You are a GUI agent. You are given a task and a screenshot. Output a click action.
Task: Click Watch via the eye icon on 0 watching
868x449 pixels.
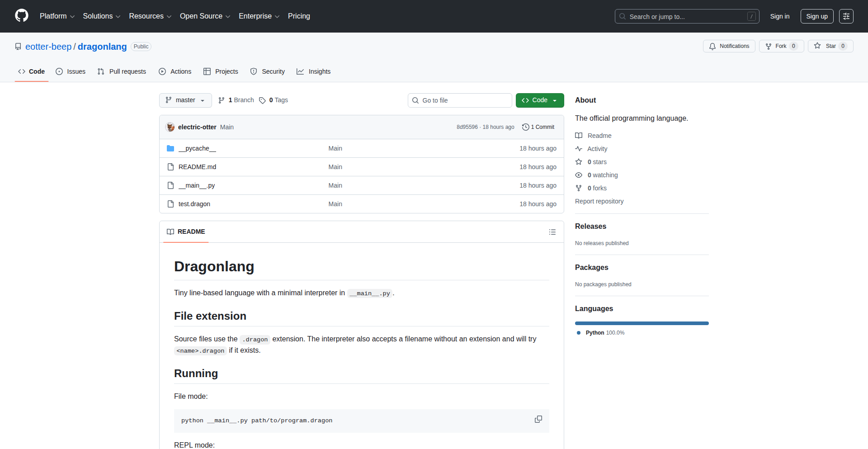tap(579, 175)
